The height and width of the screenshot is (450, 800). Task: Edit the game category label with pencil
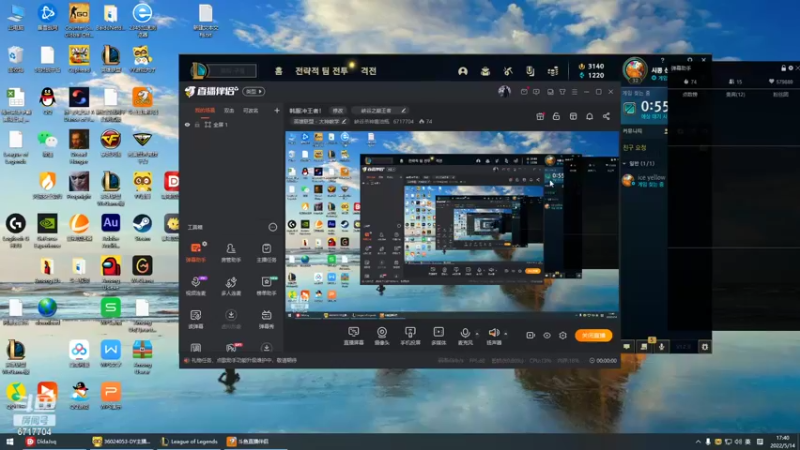[319, 121]
